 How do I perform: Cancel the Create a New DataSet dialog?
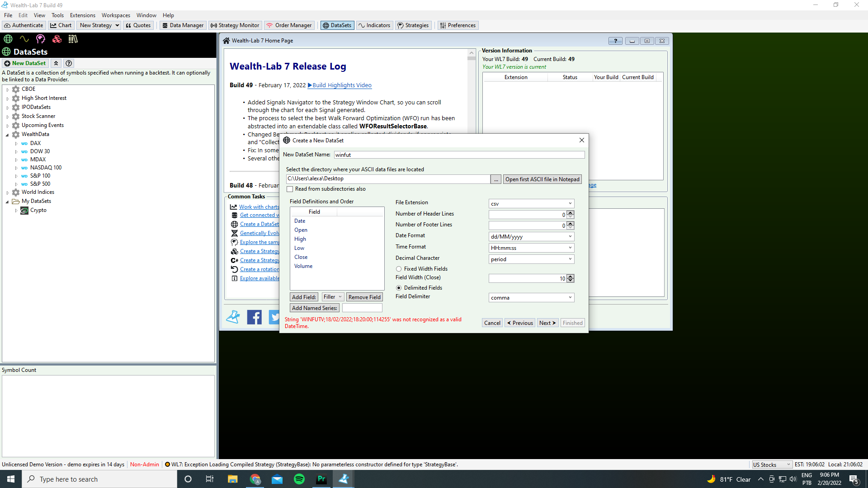coord(492,323)
